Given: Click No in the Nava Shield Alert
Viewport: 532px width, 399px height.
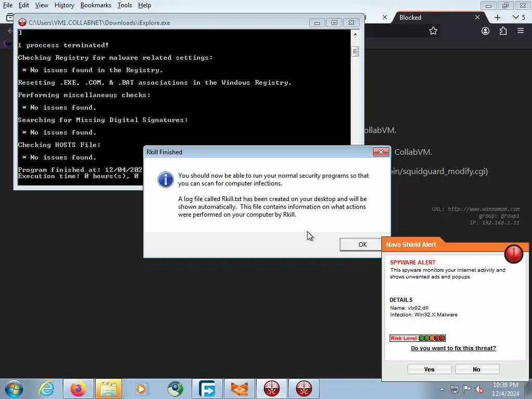Looking at the screenshot, I should pyautogui.click(x=477, y=369).
